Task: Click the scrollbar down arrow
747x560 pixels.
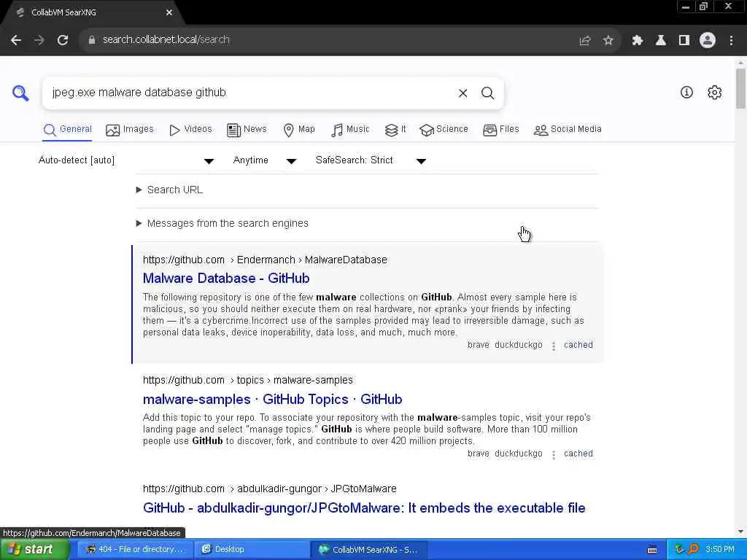Action: pyautogui.click(x=740, y=532)
